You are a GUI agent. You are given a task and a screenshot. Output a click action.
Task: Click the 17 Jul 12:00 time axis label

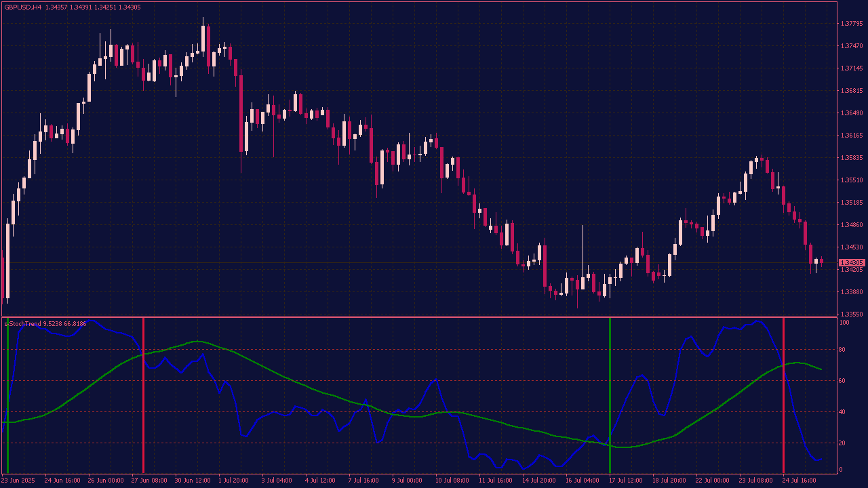[625, 480]
